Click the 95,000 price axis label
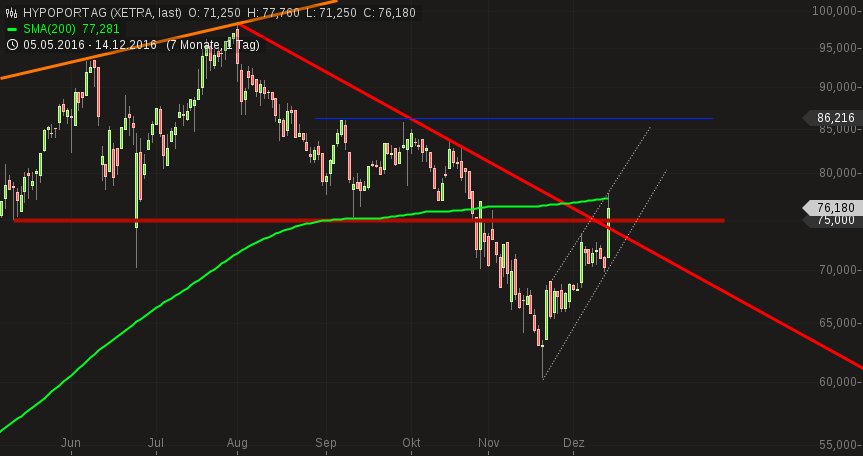Viewport: 863px width, 456px height. point(839,48)
